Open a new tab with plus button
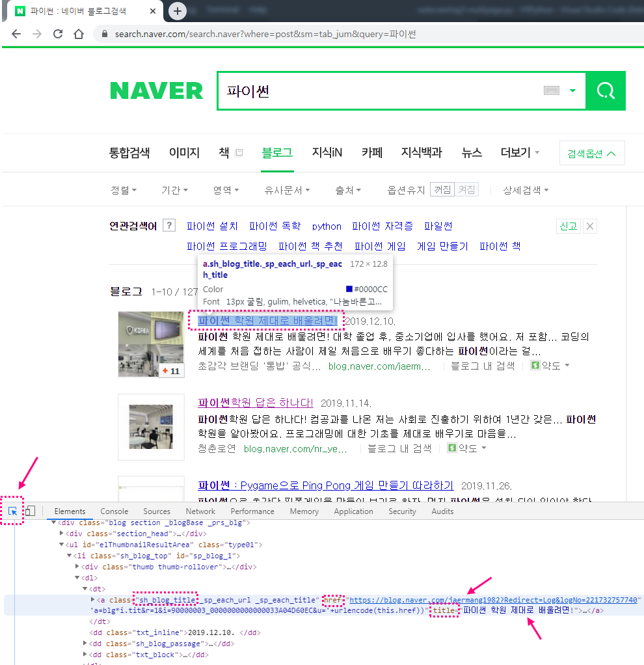Screen dimensions: 644x665 pyautogui.click(x=178, y=11)
